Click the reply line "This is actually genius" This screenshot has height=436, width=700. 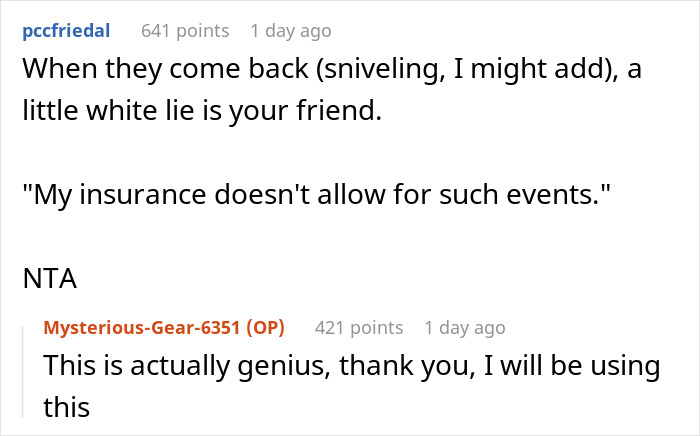[x=350, y=366]
